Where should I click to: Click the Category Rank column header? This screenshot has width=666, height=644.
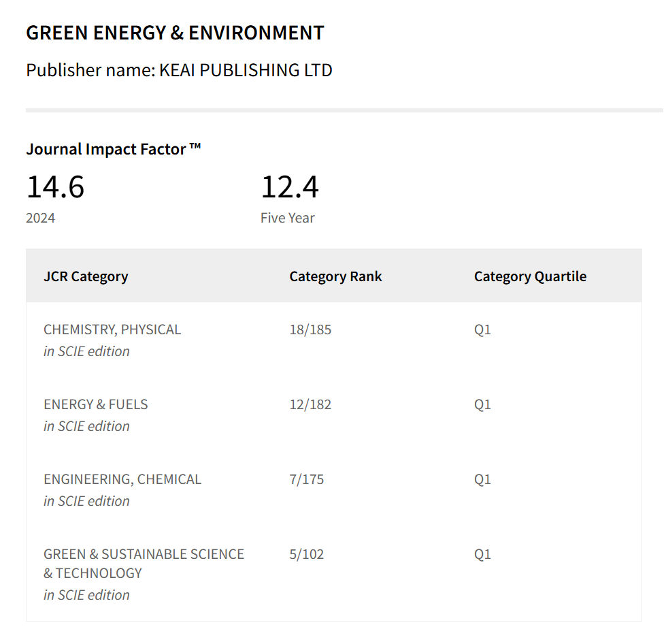click(335, 276)
